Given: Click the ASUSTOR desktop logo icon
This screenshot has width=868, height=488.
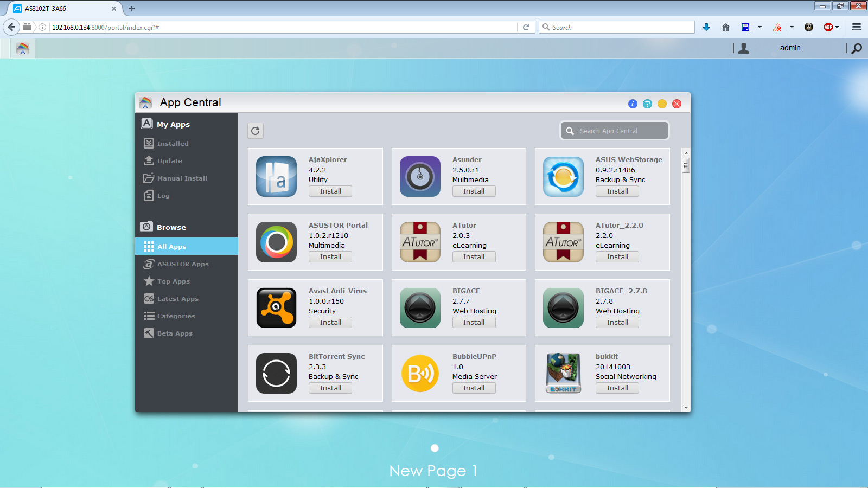Looking at the screenshot, I should (23, 48).
